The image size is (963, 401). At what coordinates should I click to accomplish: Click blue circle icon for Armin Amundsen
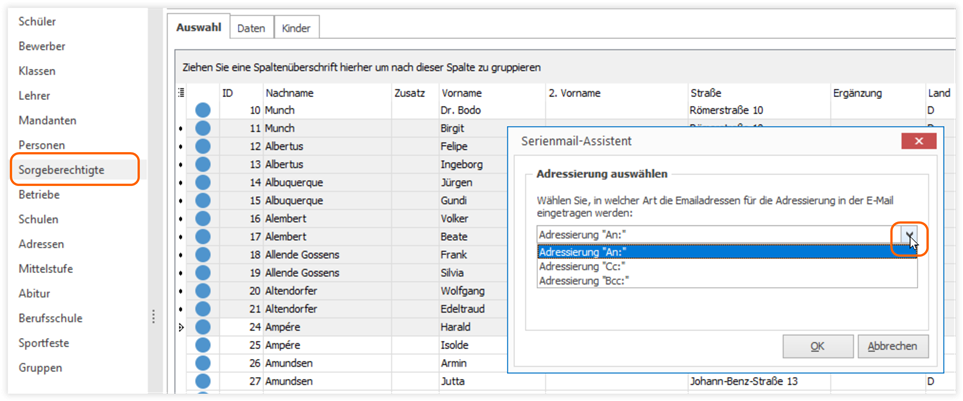(203, 363)
